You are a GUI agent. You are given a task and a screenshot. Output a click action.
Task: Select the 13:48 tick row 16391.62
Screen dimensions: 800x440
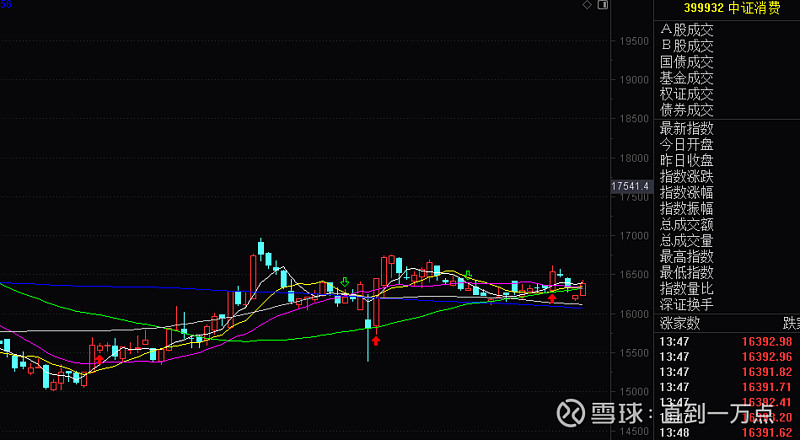click(x=727, y=432)
